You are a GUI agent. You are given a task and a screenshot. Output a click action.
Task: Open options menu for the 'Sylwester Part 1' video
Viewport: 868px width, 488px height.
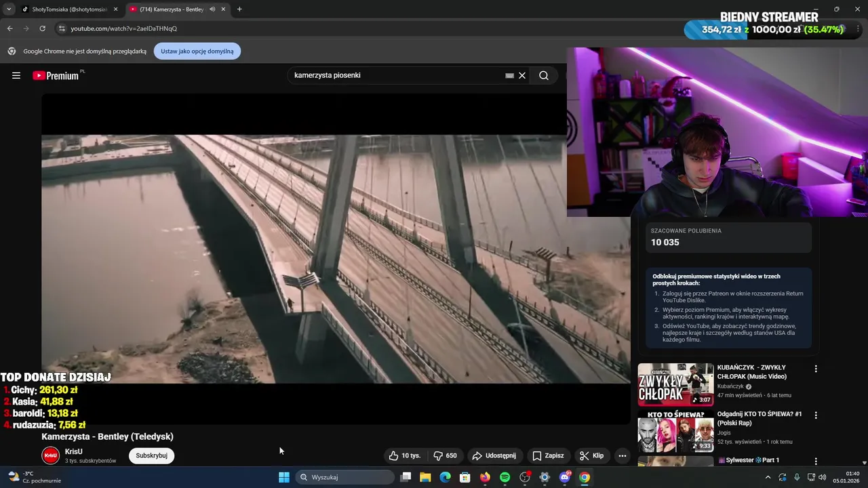click(816, 461)
